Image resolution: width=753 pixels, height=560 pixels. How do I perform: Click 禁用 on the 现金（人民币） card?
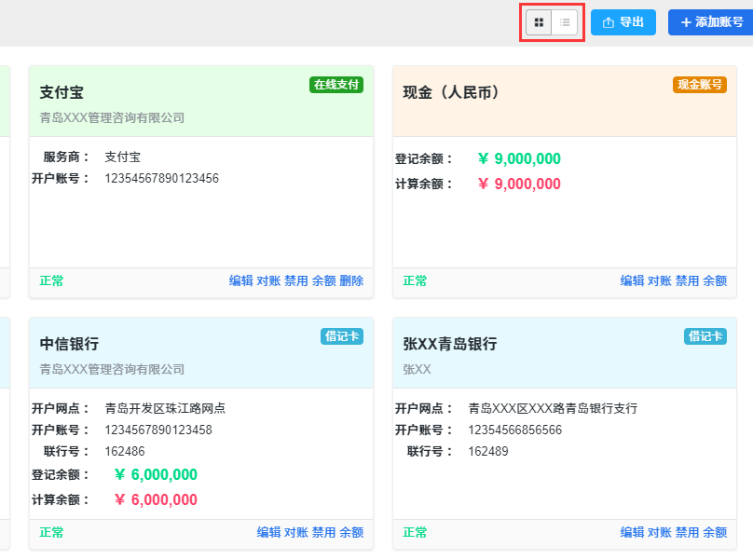[x=687, y=280]
